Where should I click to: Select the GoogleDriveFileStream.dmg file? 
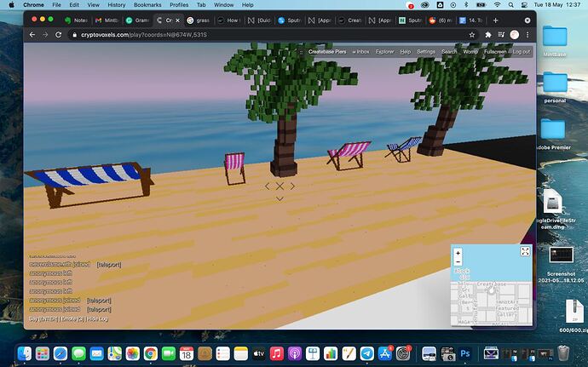[553, 209]
